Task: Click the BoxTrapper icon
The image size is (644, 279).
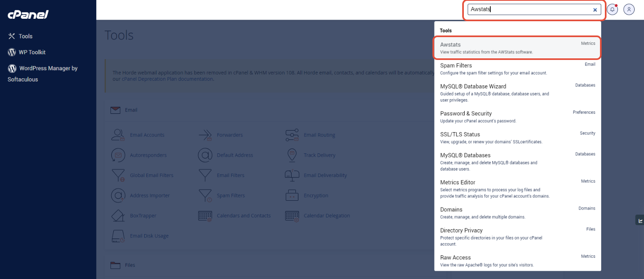Action: click(x=118, y=216)
